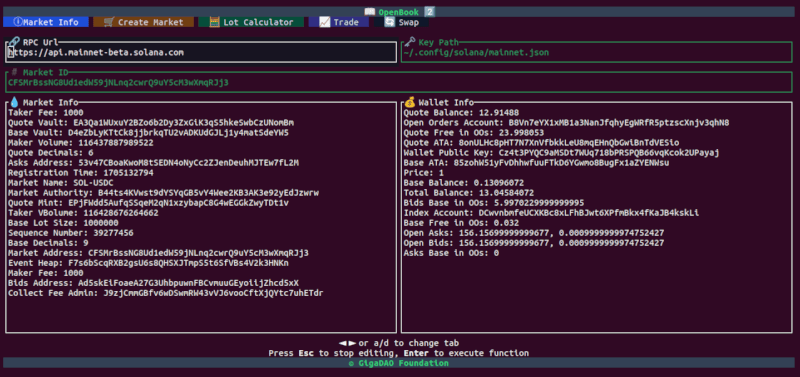Click the link icon beside RPC Url
The width and height of the screenshot is (800, 377).
(x=14, y=42)
